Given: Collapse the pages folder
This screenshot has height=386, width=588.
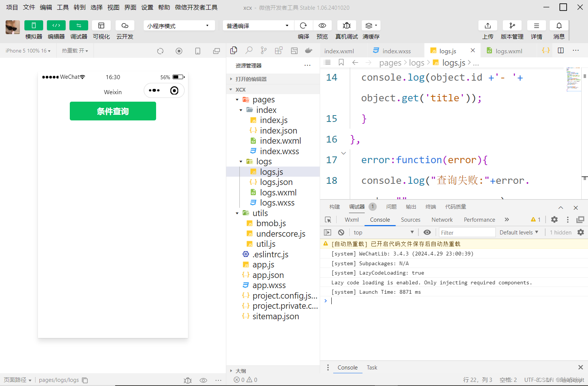Looking at the screenshot, I should click(x=237, y=100).
